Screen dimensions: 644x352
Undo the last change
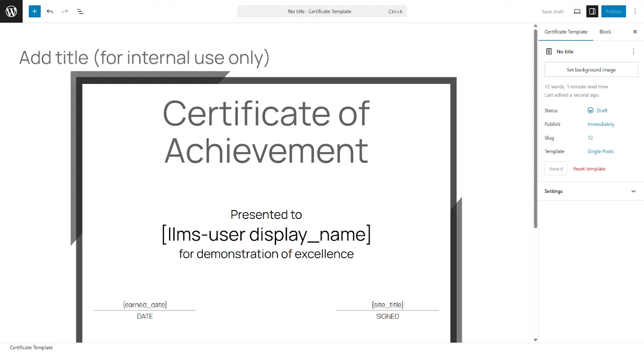coord(50,11)
